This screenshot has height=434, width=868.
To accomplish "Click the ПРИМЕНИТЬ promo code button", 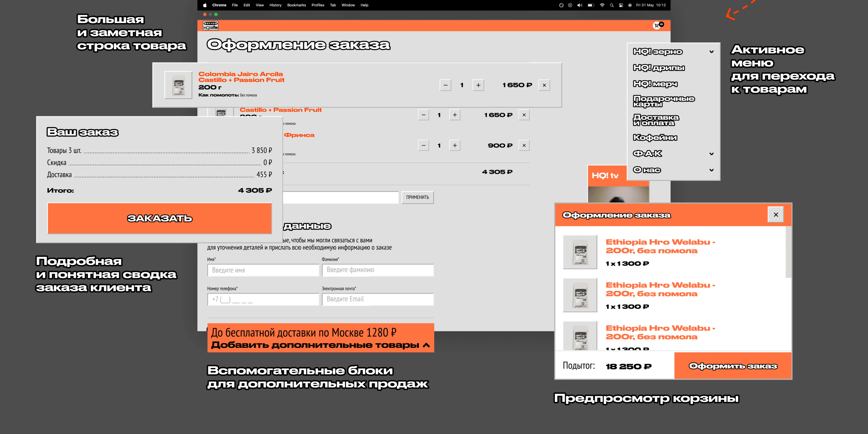I will click(x=417, y=197).
